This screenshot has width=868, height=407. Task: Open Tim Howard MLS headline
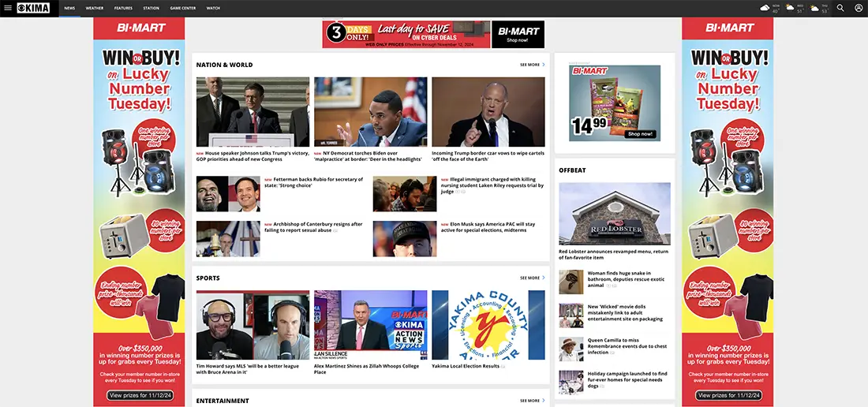point(248,369)
